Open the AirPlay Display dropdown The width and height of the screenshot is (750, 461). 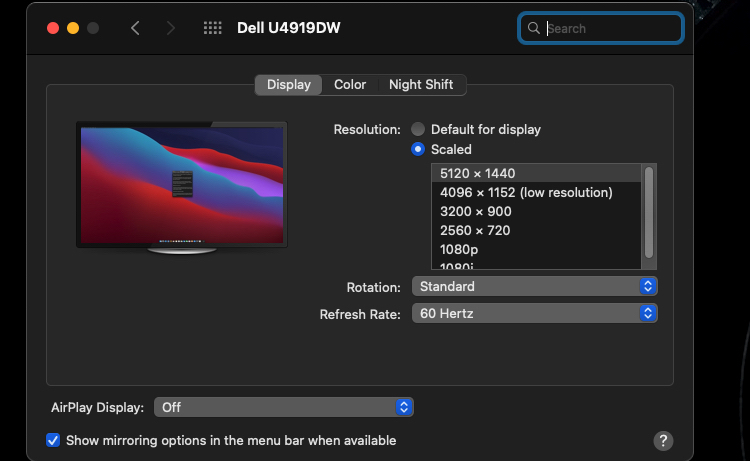pos(284,407)
